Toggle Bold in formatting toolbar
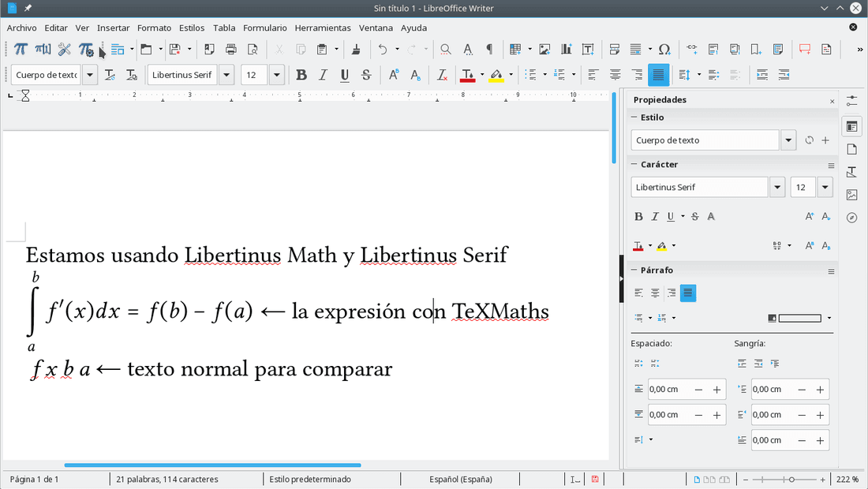Screen dimensions: 868x489 pos(301,75)
